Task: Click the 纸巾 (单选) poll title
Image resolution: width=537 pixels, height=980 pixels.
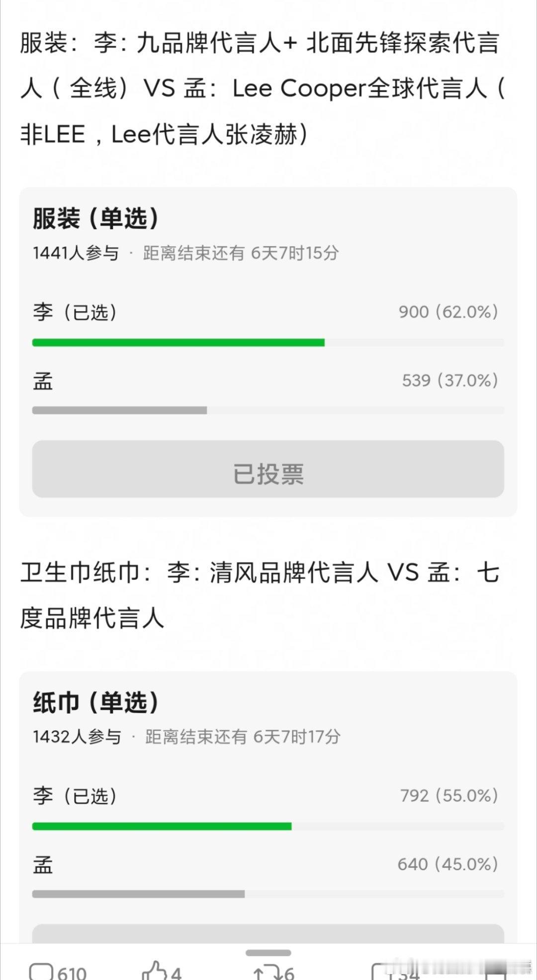Action: (x=96, y=702)
